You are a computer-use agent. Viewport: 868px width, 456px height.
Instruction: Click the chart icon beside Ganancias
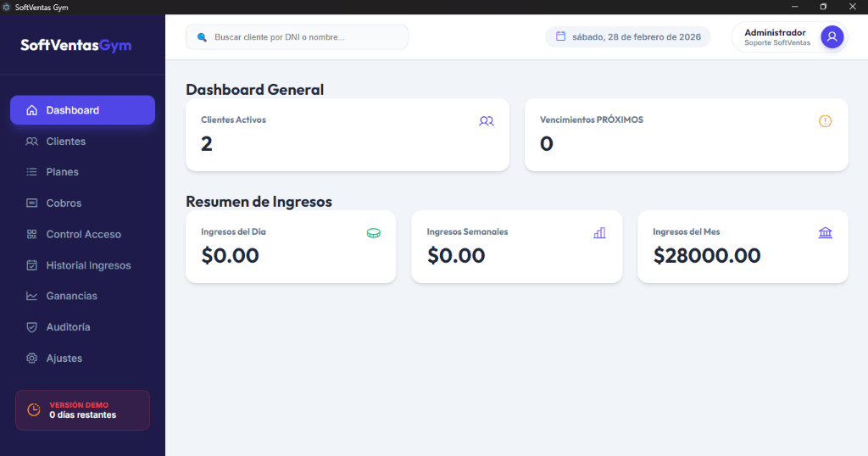(32, 296)
